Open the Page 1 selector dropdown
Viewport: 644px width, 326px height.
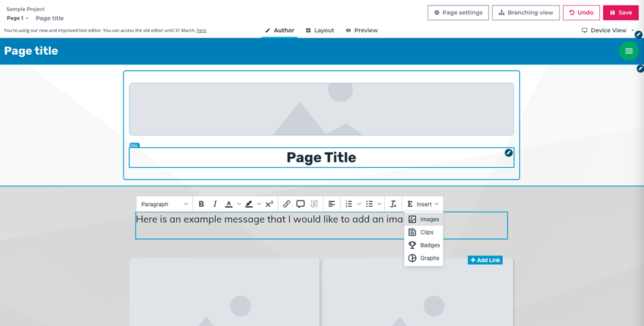click(x=18, y=18)
